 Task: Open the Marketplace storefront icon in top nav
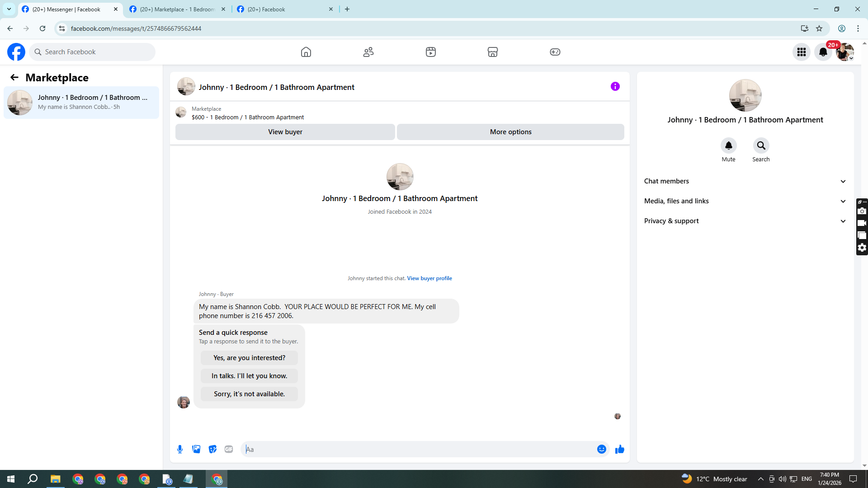click(493, 52)
